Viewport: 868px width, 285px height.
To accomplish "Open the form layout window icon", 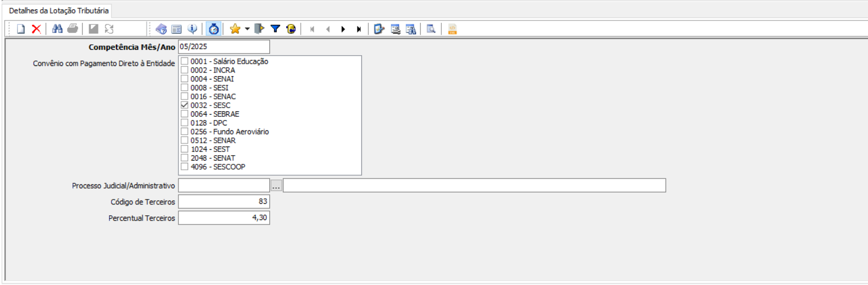I will pos(176,29).
